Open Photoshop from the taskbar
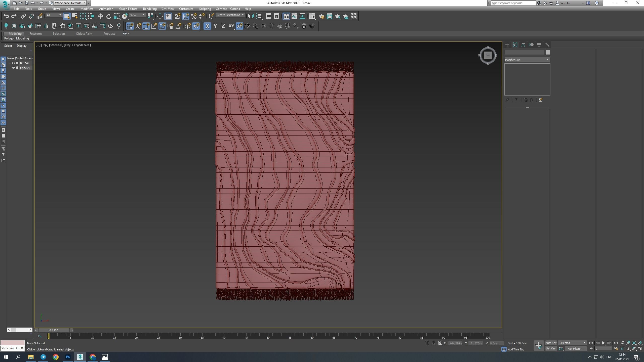 (x=68, y=357)
